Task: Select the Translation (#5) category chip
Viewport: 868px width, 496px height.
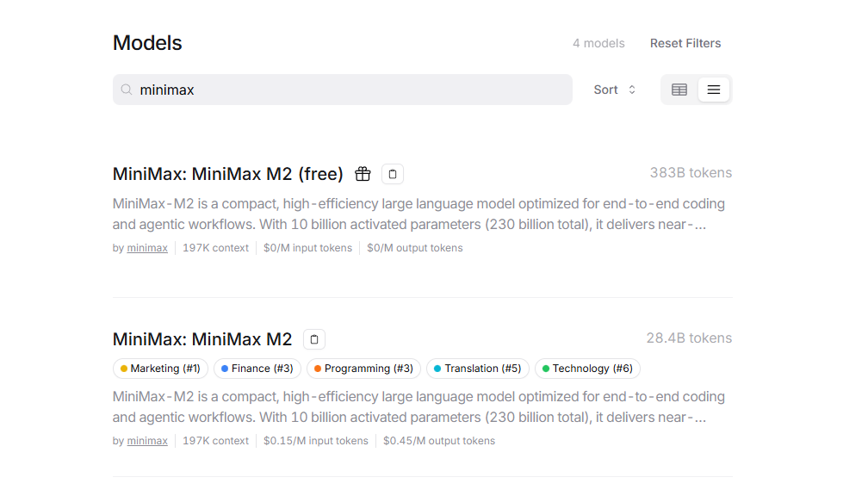Action: point(477,368)
